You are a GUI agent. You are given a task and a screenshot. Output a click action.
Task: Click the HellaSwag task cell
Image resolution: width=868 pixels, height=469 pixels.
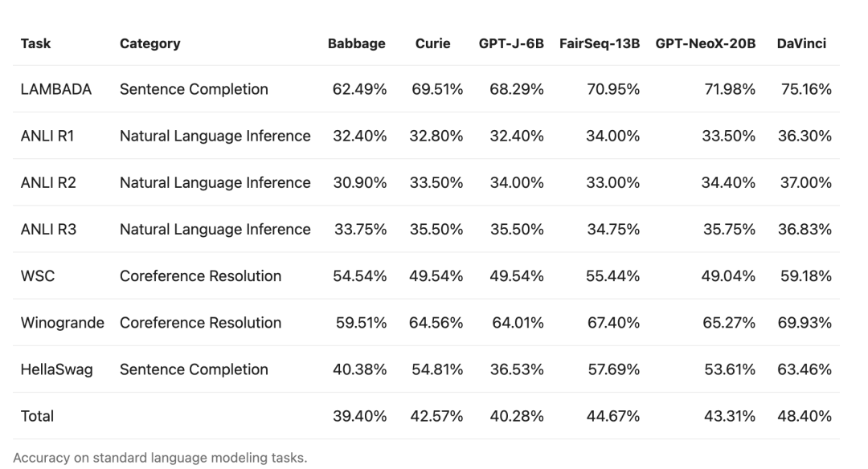click(55, 369)
